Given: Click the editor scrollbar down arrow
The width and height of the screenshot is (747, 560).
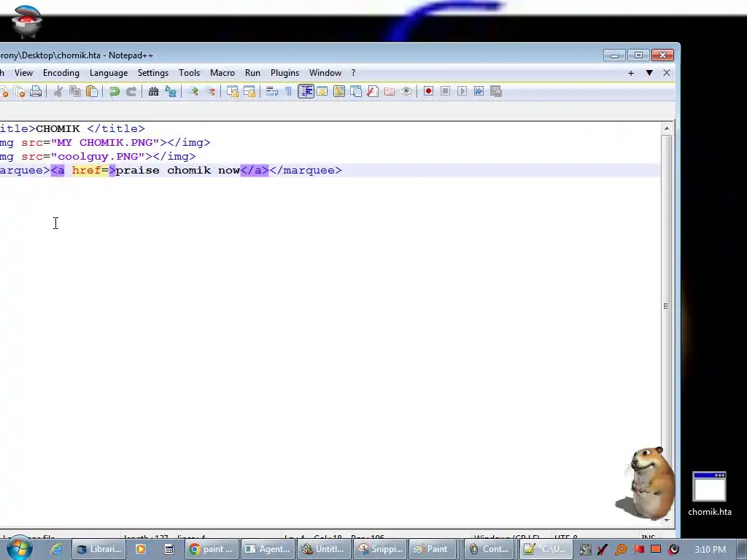Looking at the screenshot, I should click(667, 520).
